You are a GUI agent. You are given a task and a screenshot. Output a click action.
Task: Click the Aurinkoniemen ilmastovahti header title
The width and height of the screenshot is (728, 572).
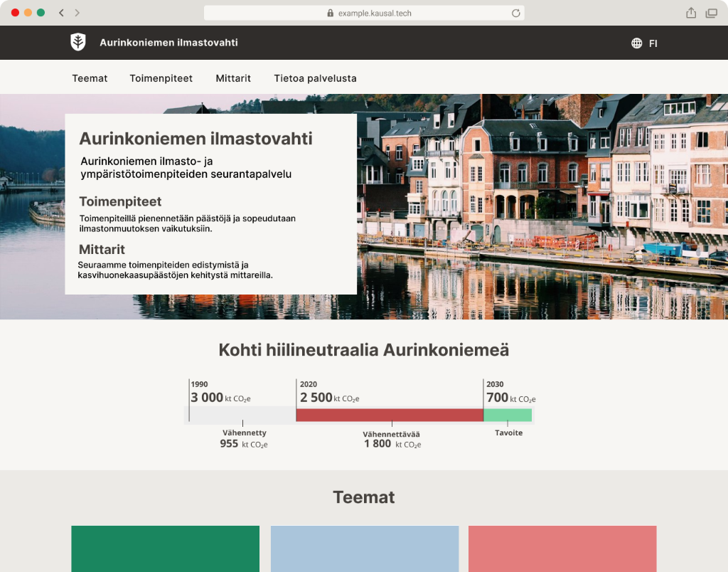168,42
